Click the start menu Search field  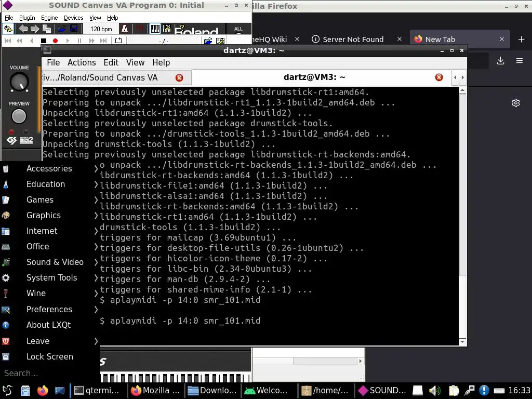pos(50,373)
